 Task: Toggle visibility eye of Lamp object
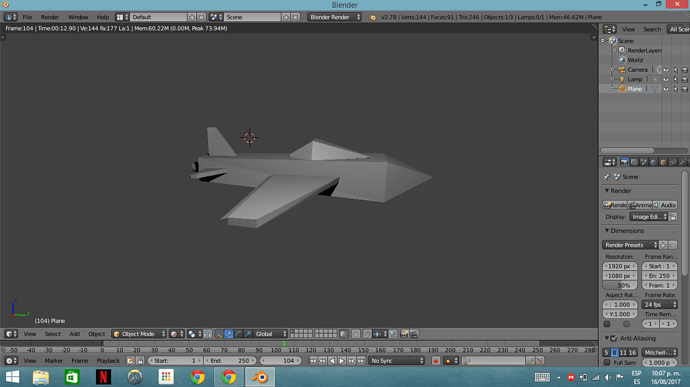click(666, 79)
